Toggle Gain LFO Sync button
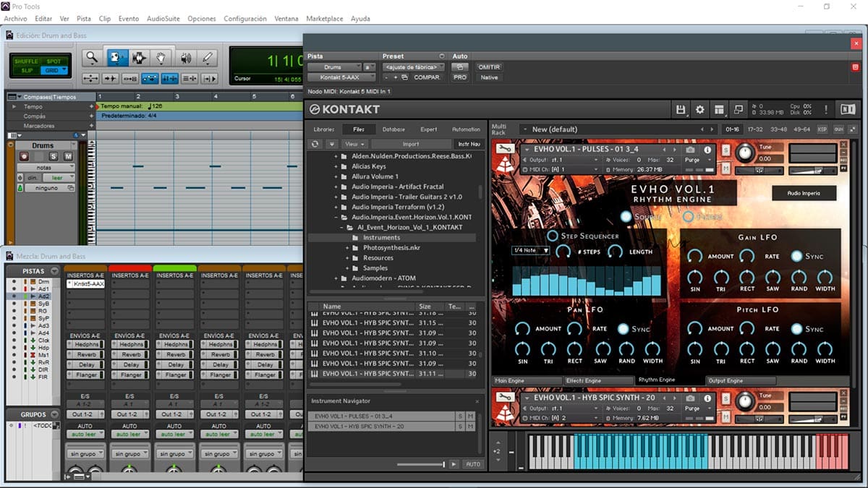The width and height of the screenshot is (868, 488). [x=796, y=256]
